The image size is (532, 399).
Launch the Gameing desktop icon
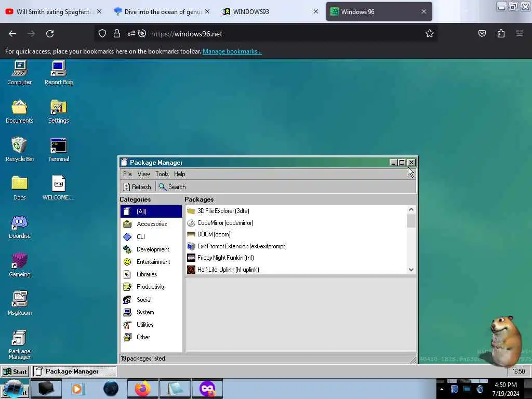[19, 265]
